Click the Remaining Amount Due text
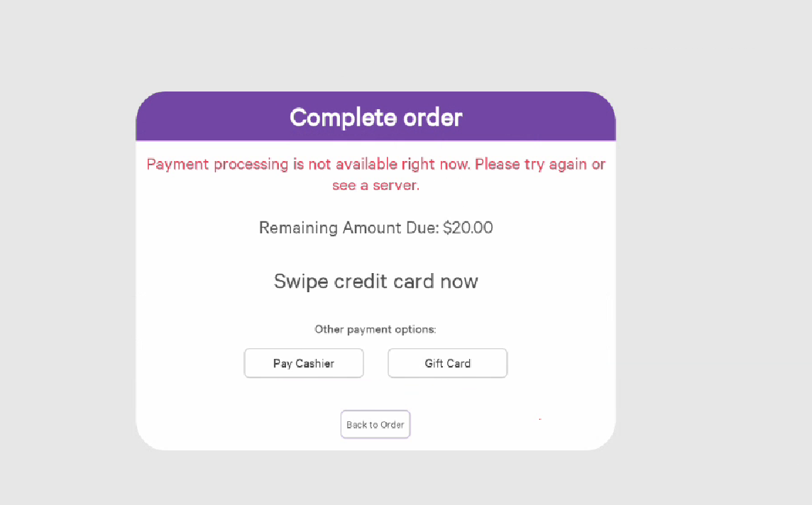Image resolution: width=812 pixels, height=505 pixels. (x=375, y=228)
